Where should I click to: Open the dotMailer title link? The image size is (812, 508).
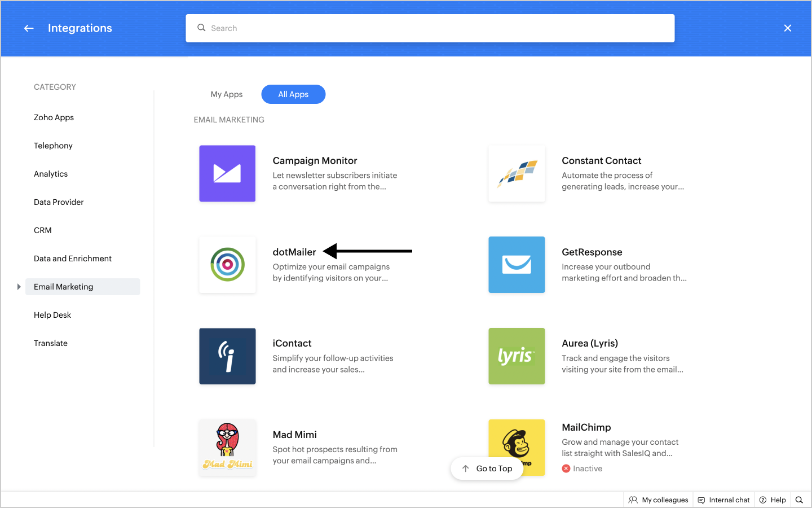[294, 252]
